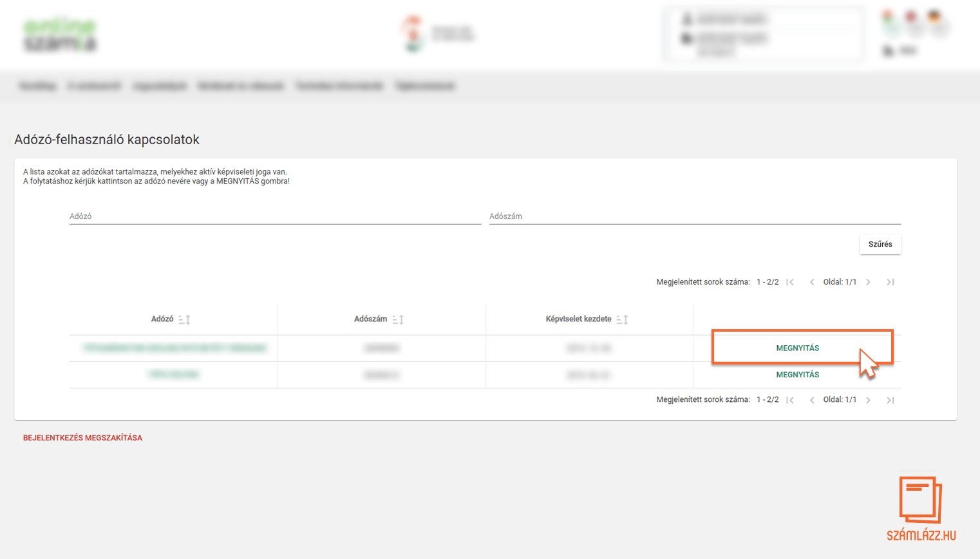Advance to next page in bottom pager
Viewport: 980px width, 559px height.
click(869, 400)
